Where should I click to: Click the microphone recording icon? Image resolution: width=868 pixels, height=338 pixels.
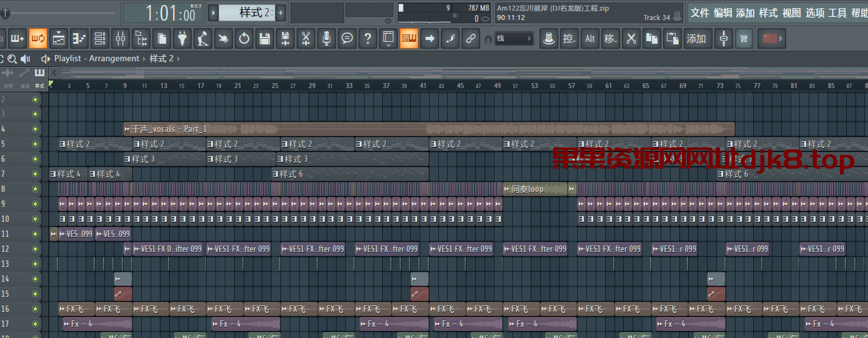click(325, 39)
